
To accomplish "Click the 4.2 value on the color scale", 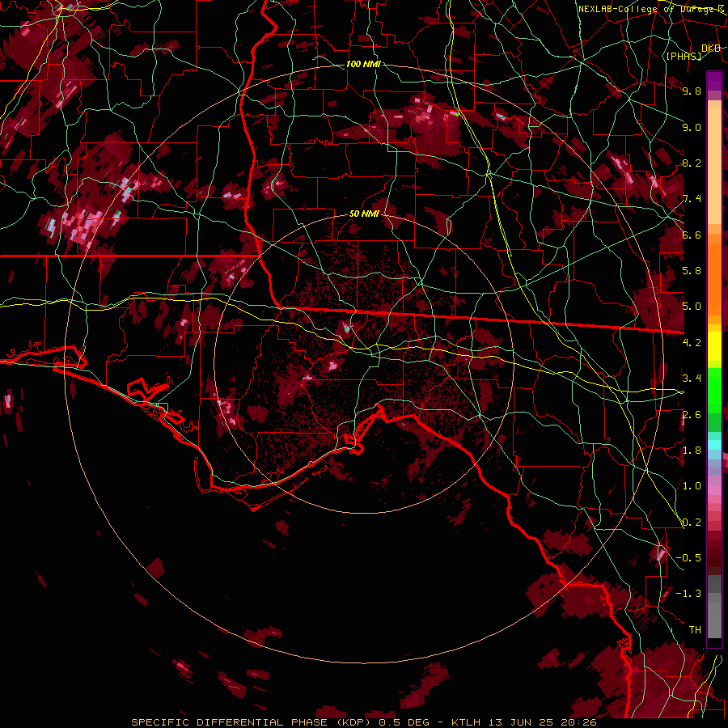I will point(692,343).
